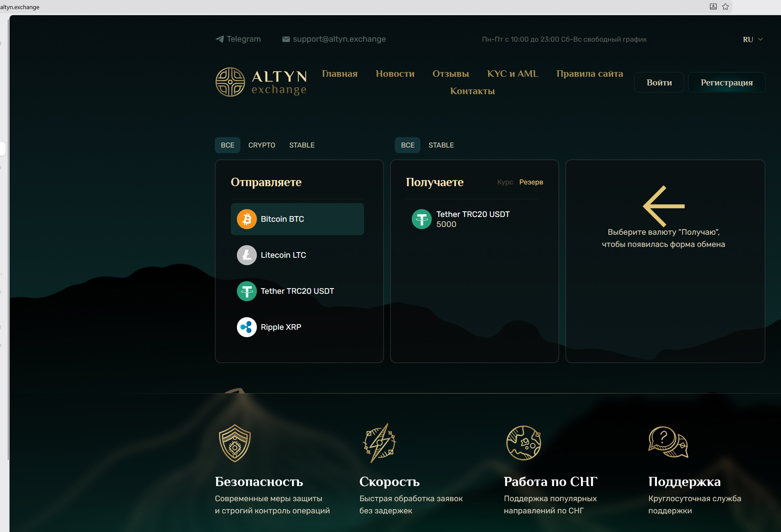
Task: Click the Отправляете panel heading
Action: pyautogui.click(x=266, y=182)
